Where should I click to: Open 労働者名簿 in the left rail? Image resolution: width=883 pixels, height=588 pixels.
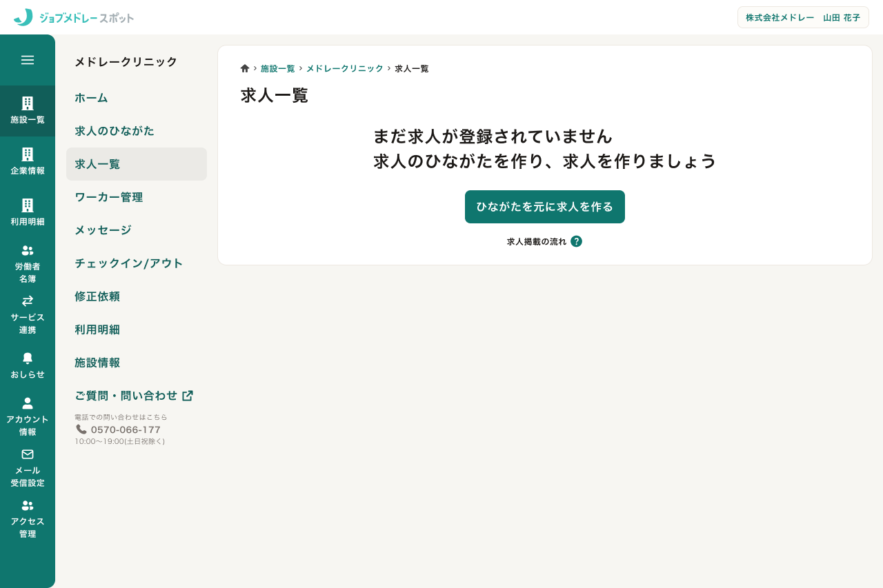28,264
